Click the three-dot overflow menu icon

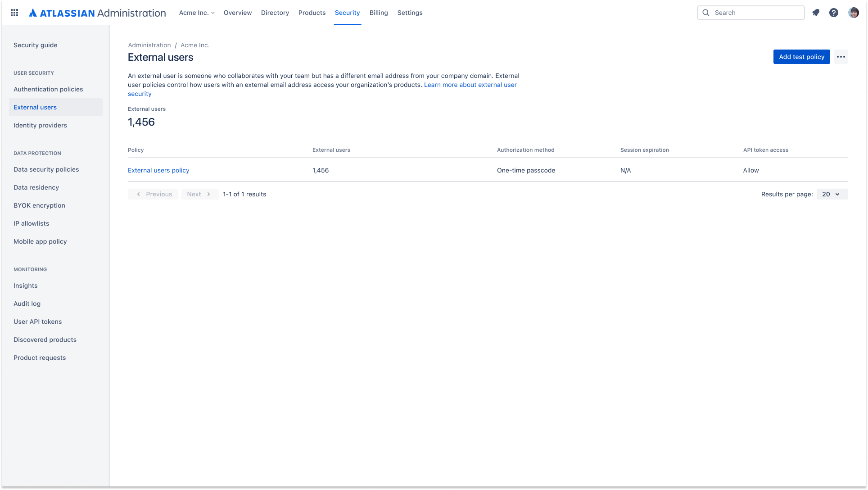(x=841, y=57)
